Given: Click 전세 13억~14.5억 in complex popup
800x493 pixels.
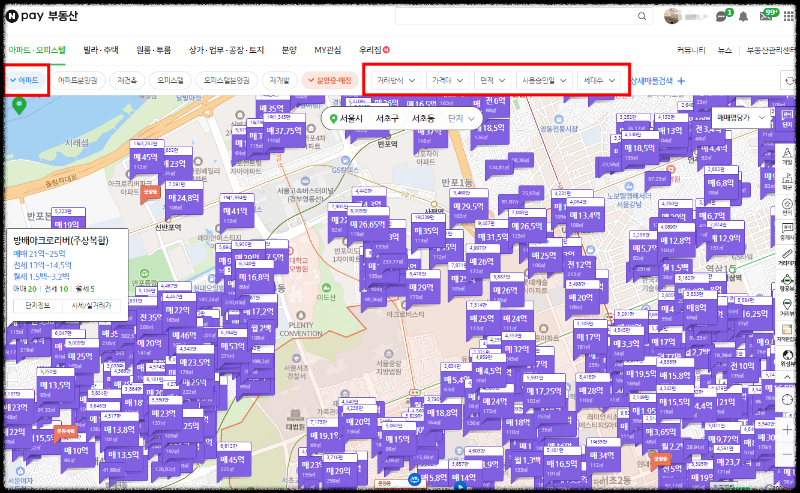Looking at the screenshot, I should [x=42, y=265].
